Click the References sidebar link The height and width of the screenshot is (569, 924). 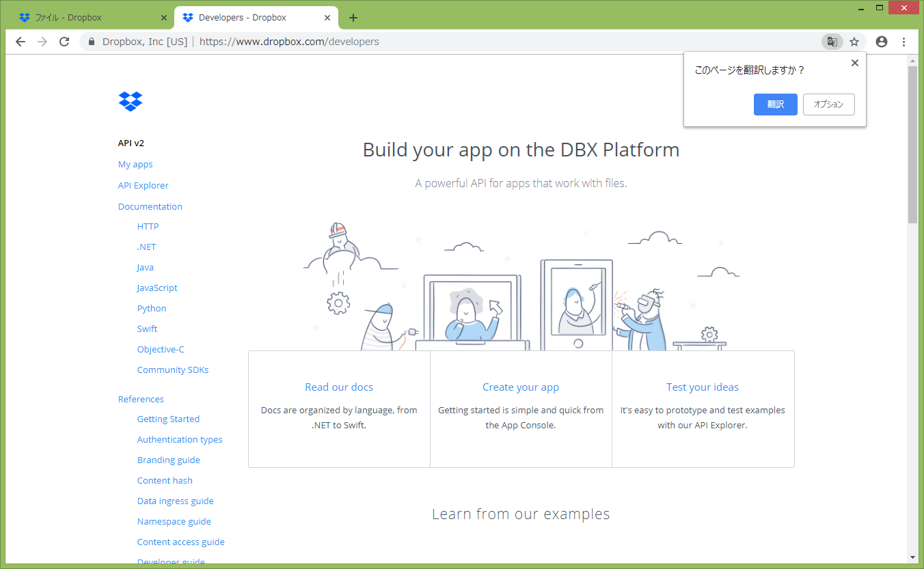(141, 400)
